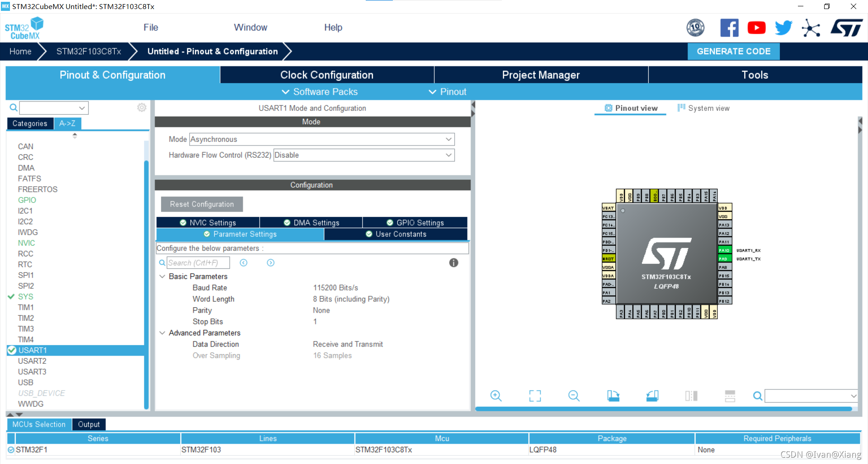Click the 10-year anniversary badge icon
This screenshot has width=868, height=464.
pyautogui.click(x=695, y=28)
